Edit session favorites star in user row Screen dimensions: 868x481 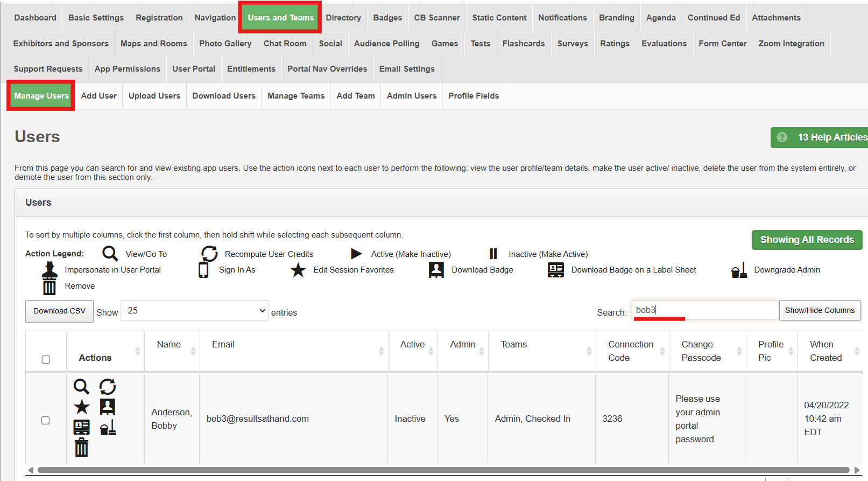(x=81, y=407)
